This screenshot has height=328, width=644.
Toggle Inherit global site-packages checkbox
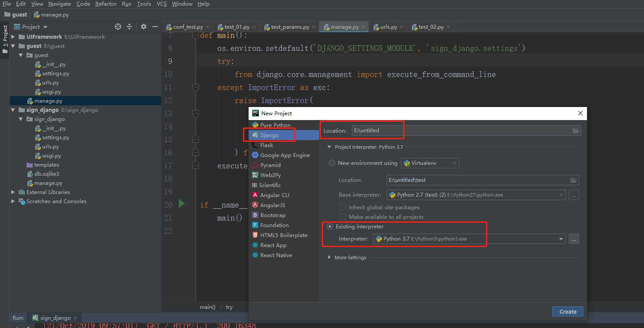343,208
